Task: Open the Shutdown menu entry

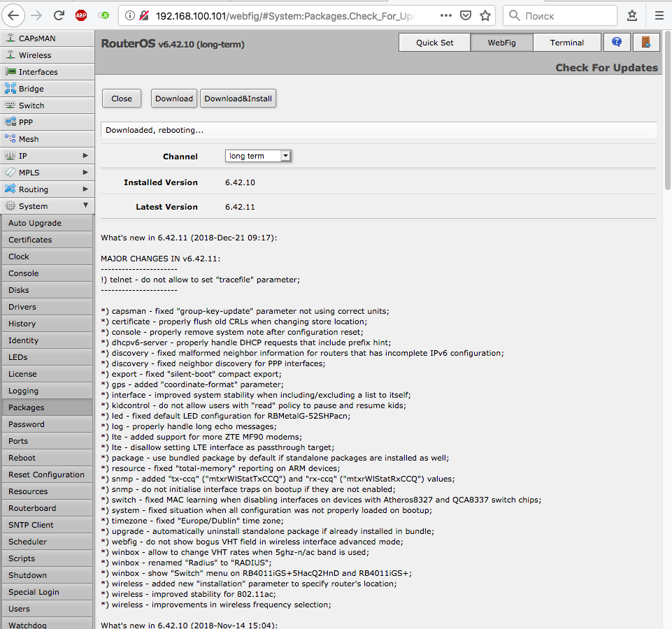Action: point(47,575)
